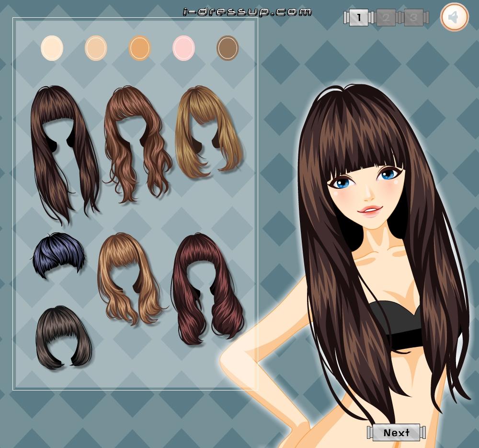Open the i-dressup.com site link
The image size is (479, 448).
pos(248,12)
